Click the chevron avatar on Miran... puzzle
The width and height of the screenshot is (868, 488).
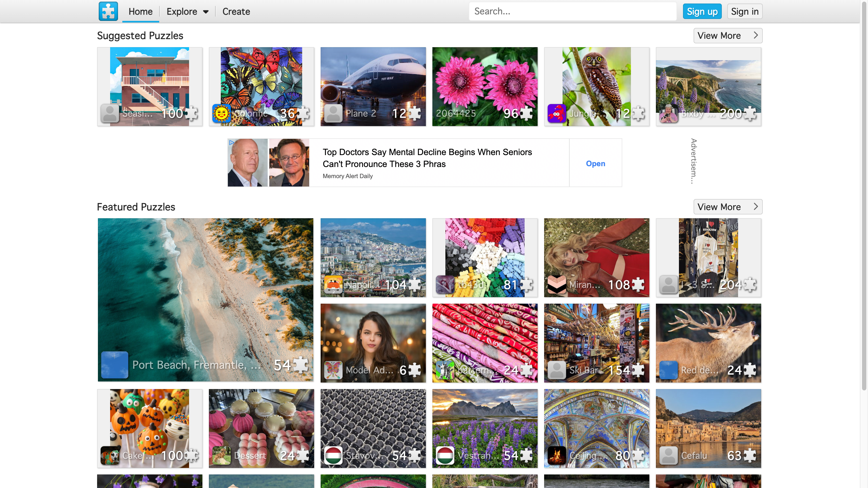coord(557,284)
